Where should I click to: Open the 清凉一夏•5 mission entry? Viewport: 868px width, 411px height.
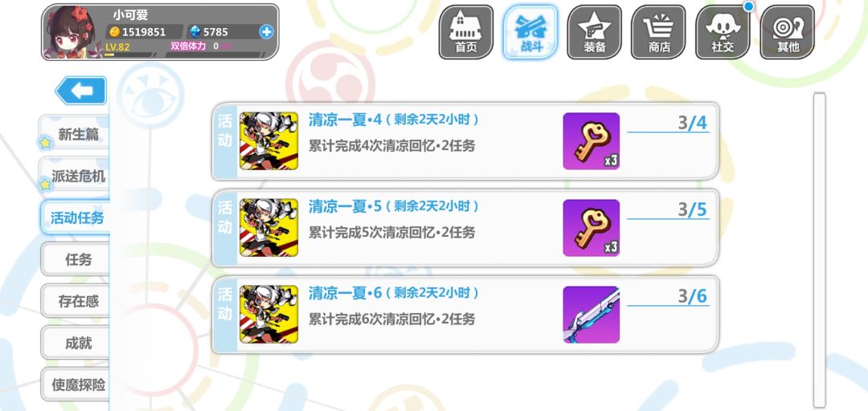pyautogui.click(x=465, y=228)
